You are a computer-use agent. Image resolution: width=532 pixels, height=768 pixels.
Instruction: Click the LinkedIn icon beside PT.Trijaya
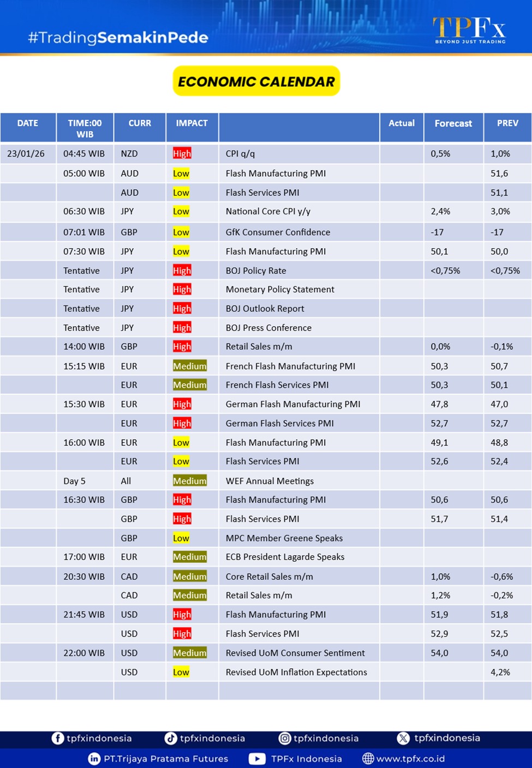coord(94,759)
